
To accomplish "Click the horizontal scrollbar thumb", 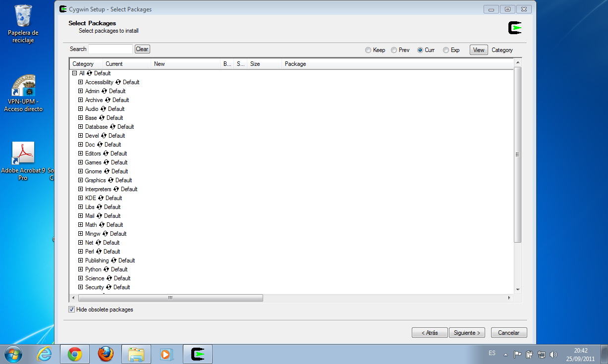I will click(x=170, y=298).
